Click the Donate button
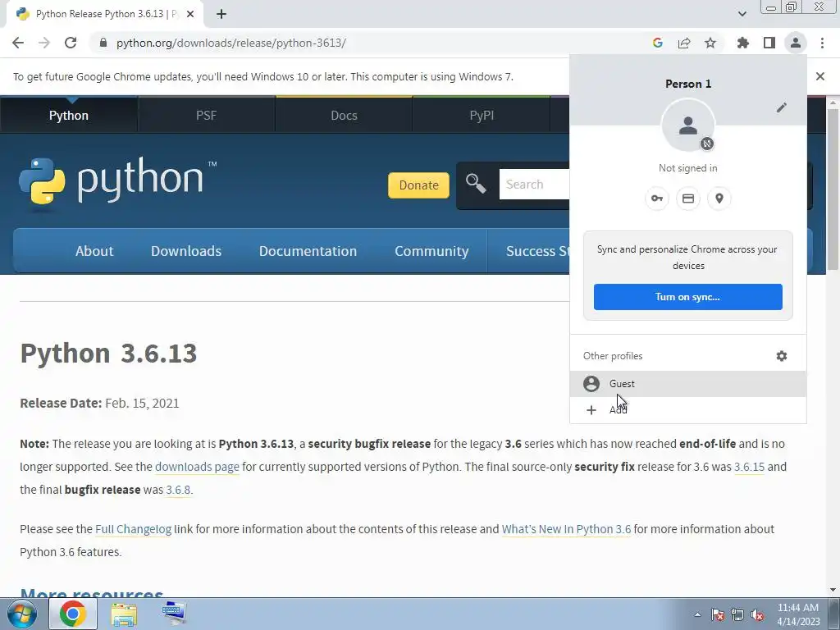840x630 pixels. pyautogui.click(x=419, y=185)
